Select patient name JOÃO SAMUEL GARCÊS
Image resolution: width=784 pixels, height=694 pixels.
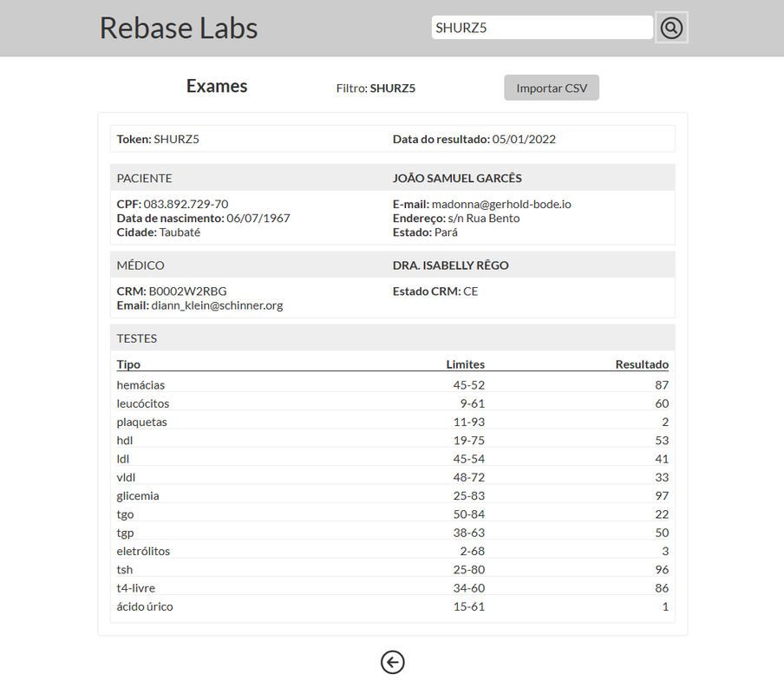click(457, 178)
